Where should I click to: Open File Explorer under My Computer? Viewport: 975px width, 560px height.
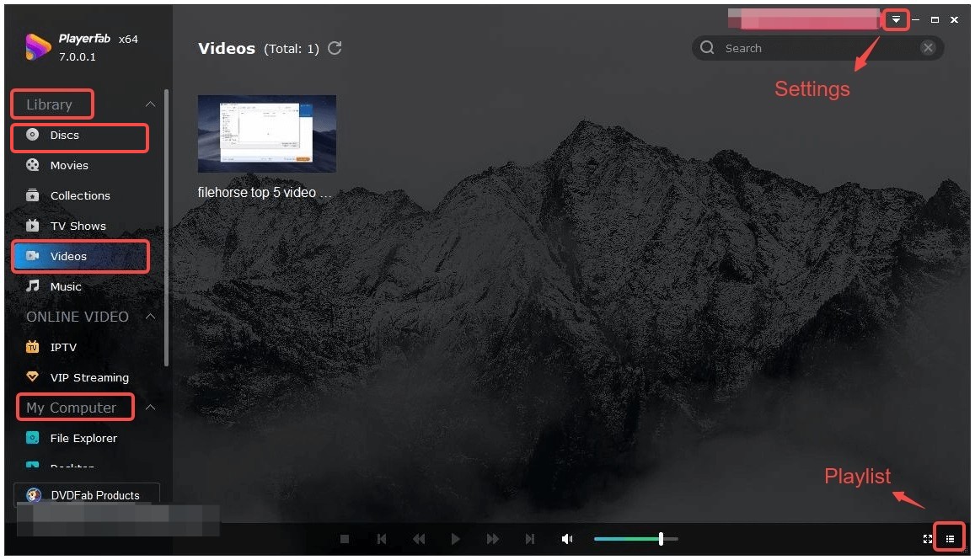tap(83, 438)
